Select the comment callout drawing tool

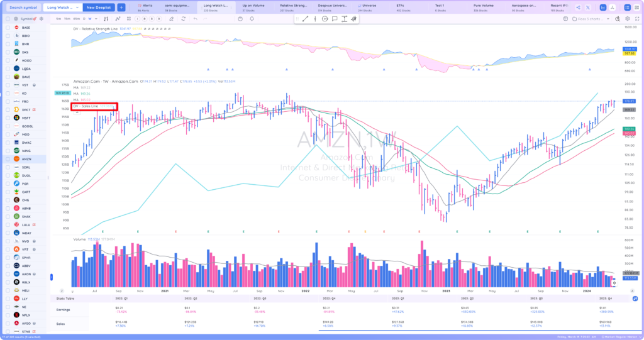click(x=335, y=19)
